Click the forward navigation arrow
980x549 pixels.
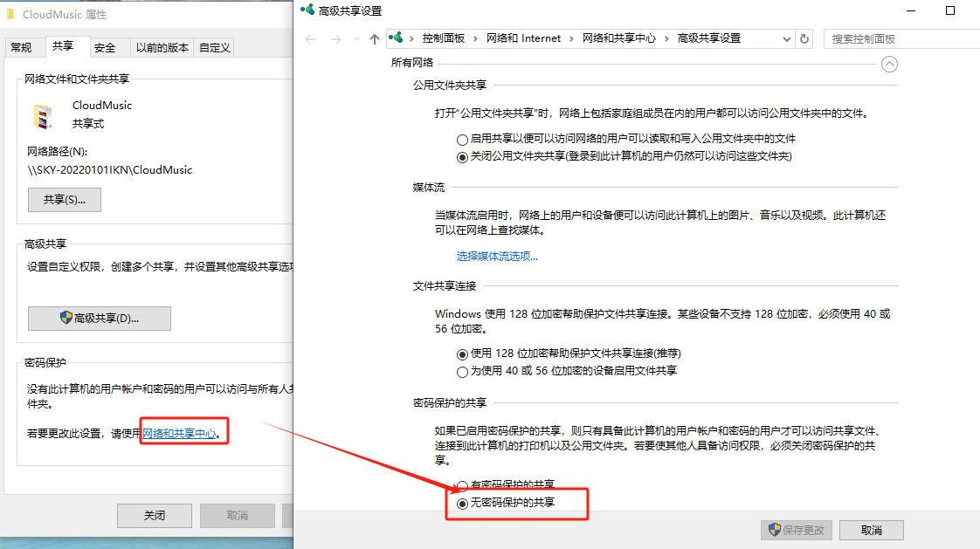336,39
